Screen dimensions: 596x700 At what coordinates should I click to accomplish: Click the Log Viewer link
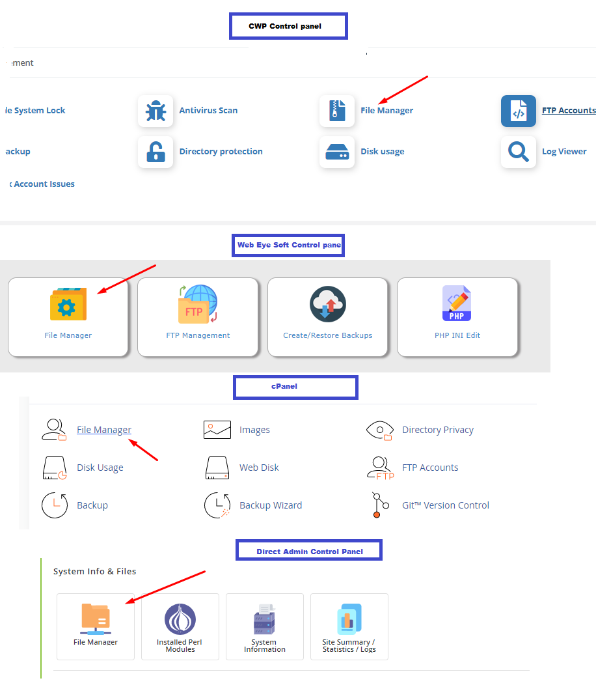[x=564, y=151]
